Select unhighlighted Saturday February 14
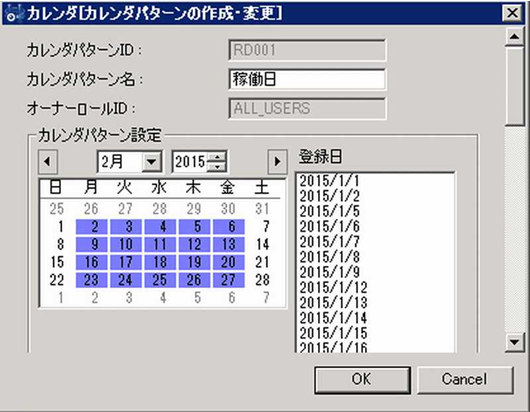 263,244
